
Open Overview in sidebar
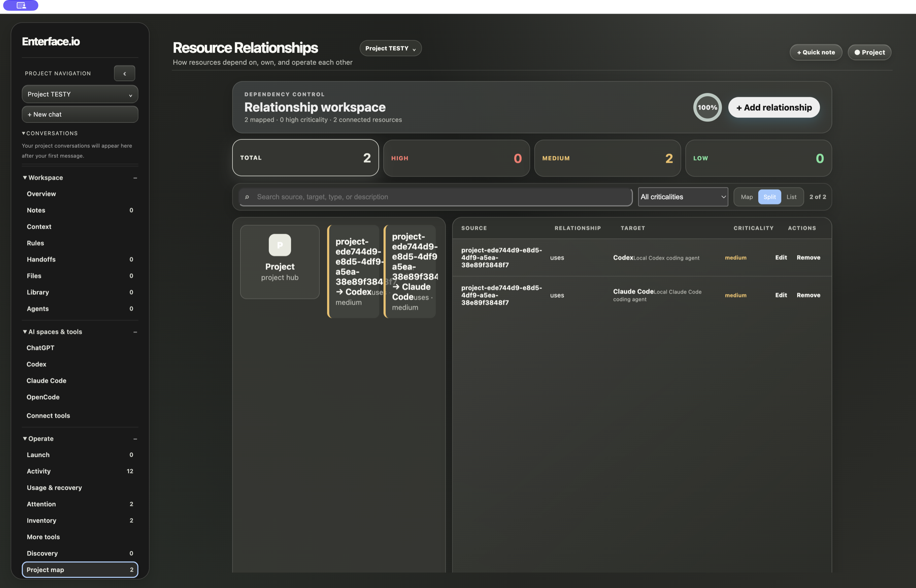(80, 194)
